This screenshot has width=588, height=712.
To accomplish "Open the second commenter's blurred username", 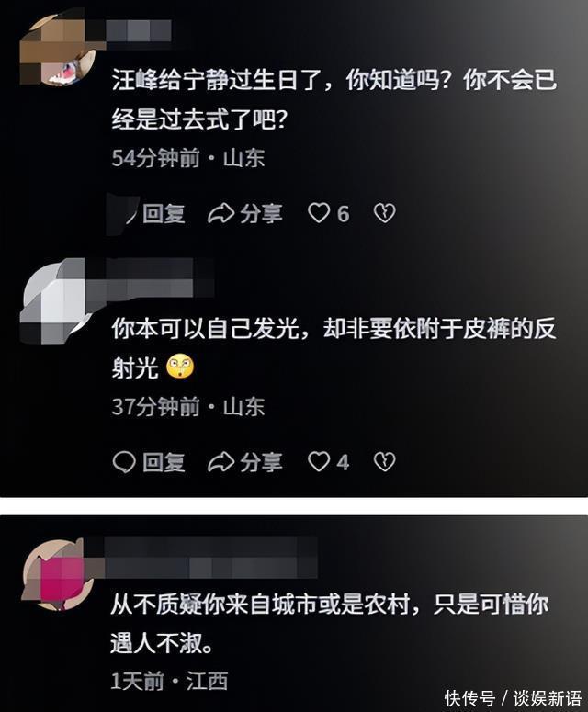I will tap(150, 278).
